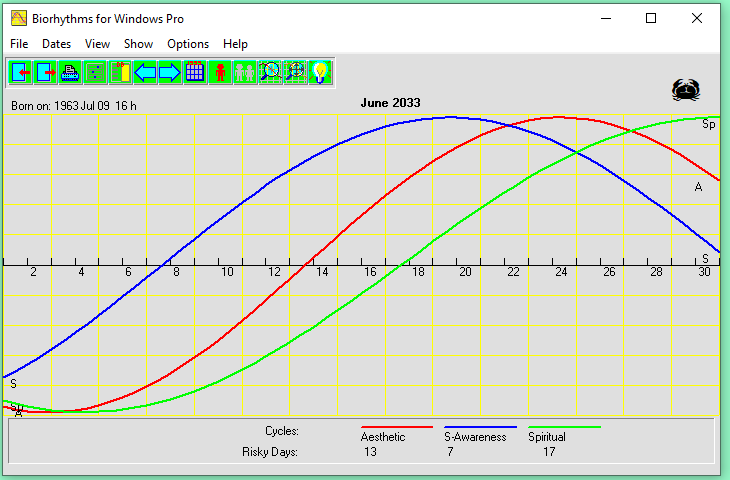This screenshot has width=730, height=480.
Task: Click the A curve label at right edge
Action: [x=698, y=187]
